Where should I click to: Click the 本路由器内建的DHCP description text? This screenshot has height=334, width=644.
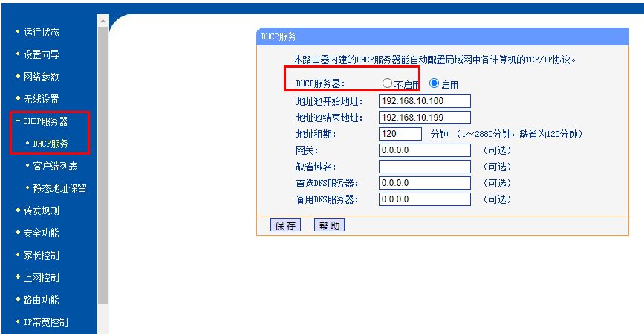[x=435, y=60]
